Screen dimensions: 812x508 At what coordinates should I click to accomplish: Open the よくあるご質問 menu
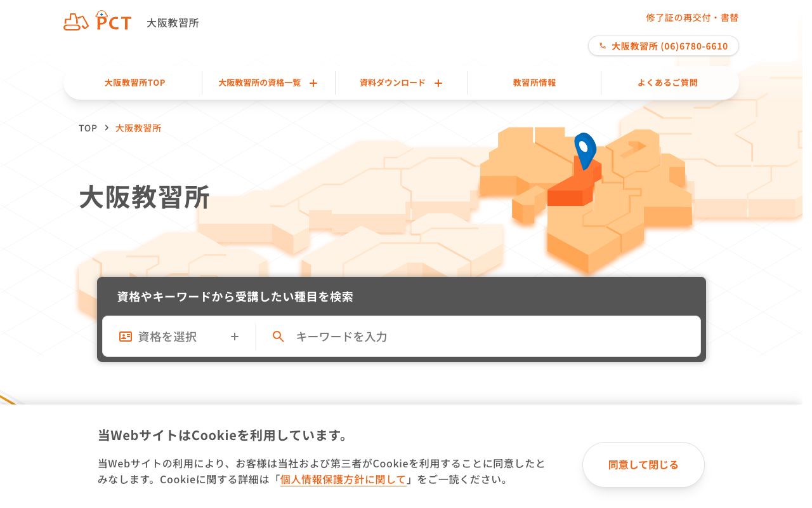click(x=669, y=82)
